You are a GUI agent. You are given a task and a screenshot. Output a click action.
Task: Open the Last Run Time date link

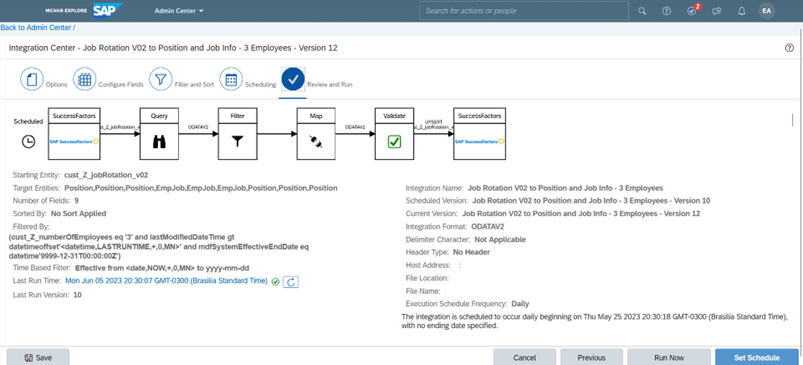tap(166, 281)
